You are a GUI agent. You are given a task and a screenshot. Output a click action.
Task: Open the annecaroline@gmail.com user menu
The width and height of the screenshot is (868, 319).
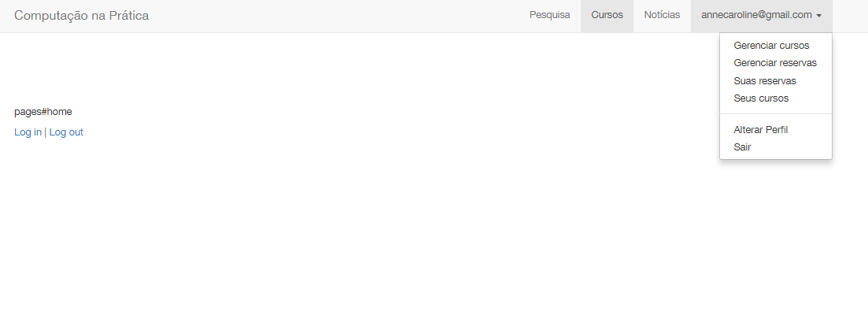tap(761, 16)
